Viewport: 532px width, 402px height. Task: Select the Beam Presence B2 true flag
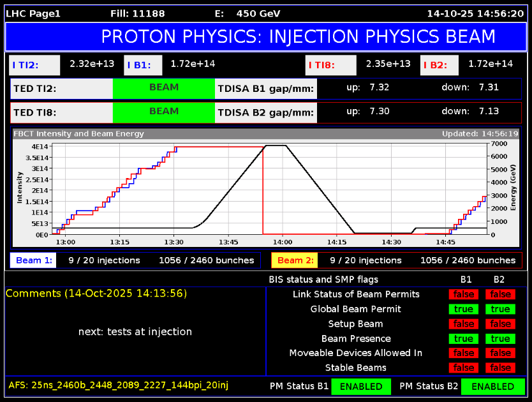click(x=500, y=338)
